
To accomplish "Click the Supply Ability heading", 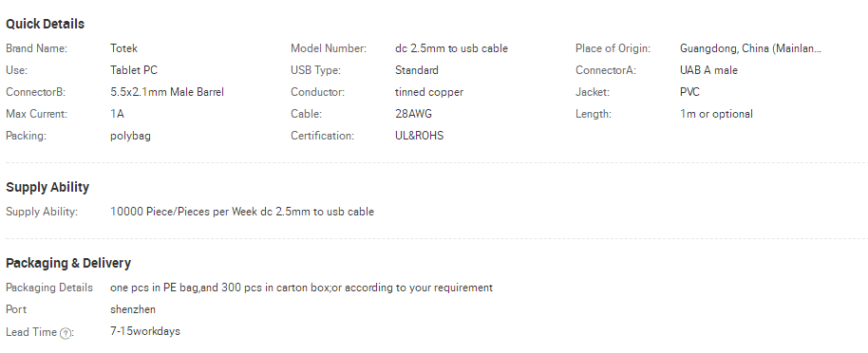I will click(x=47, y=187).
